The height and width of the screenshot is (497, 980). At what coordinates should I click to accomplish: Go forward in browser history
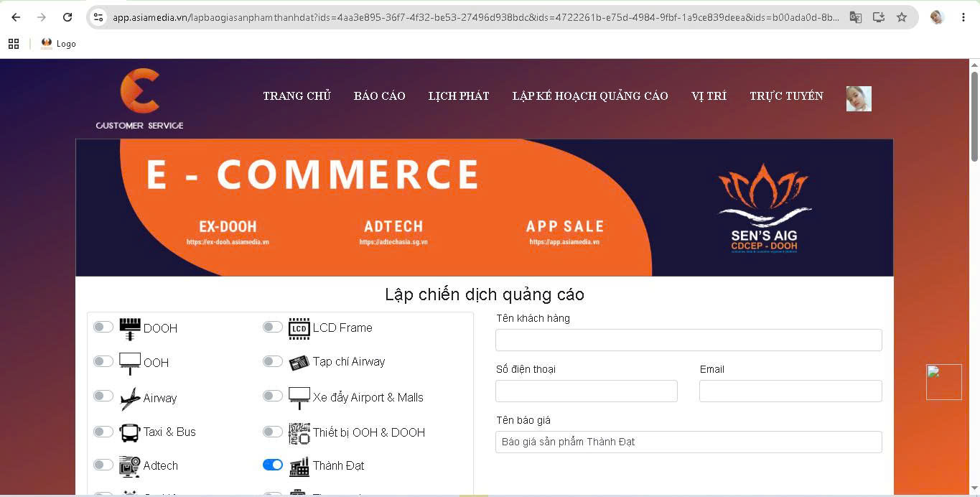coord(42,17)
